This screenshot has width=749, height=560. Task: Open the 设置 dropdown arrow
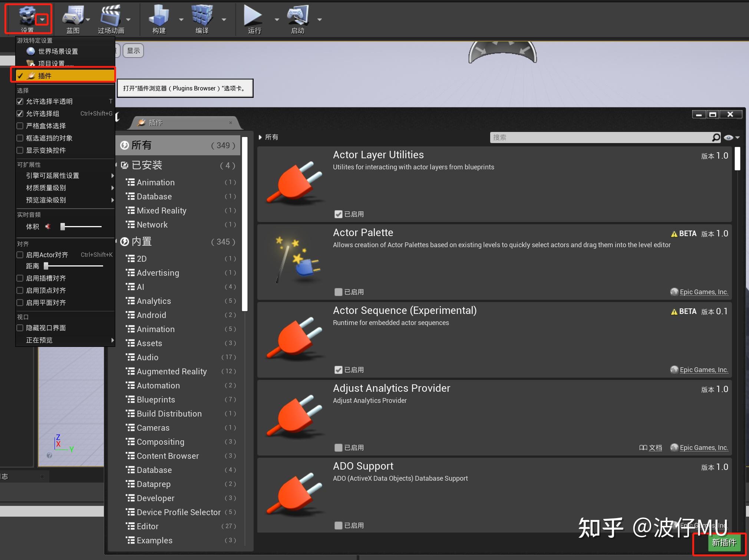click(42, 20)
